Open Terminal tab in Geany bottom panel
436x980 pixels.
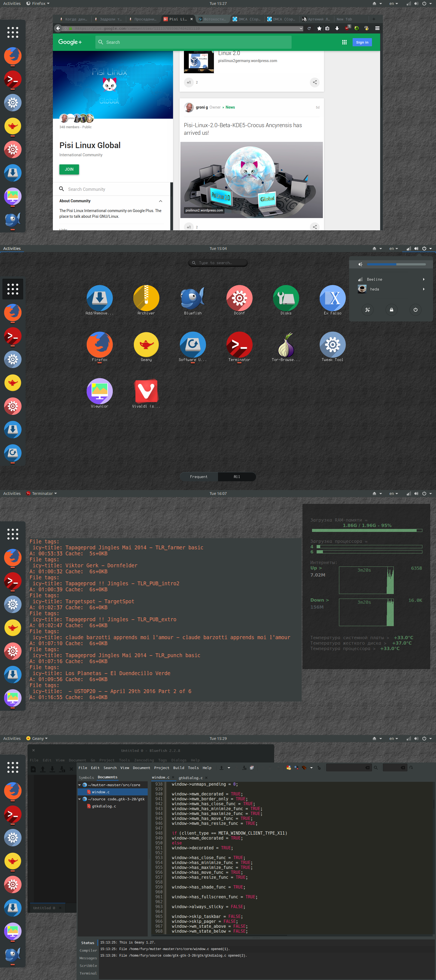88,973
